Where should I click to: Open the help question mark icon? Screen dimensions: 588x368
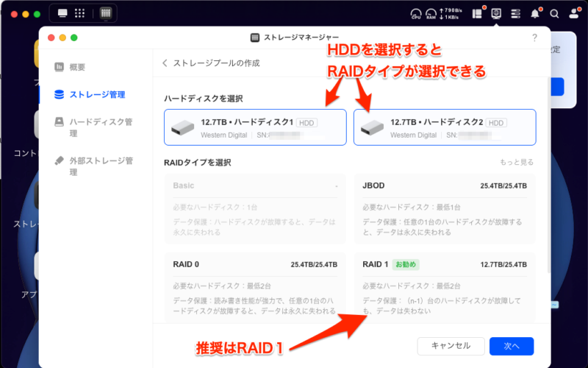(x=534, y=38)
